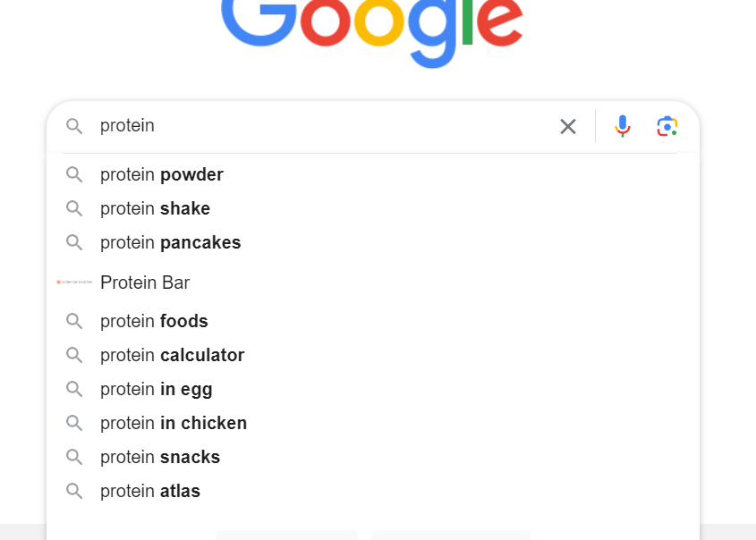756x540 pixels.
Task: Click the magnifier icon in search box
Action: [x=74, y=126]
